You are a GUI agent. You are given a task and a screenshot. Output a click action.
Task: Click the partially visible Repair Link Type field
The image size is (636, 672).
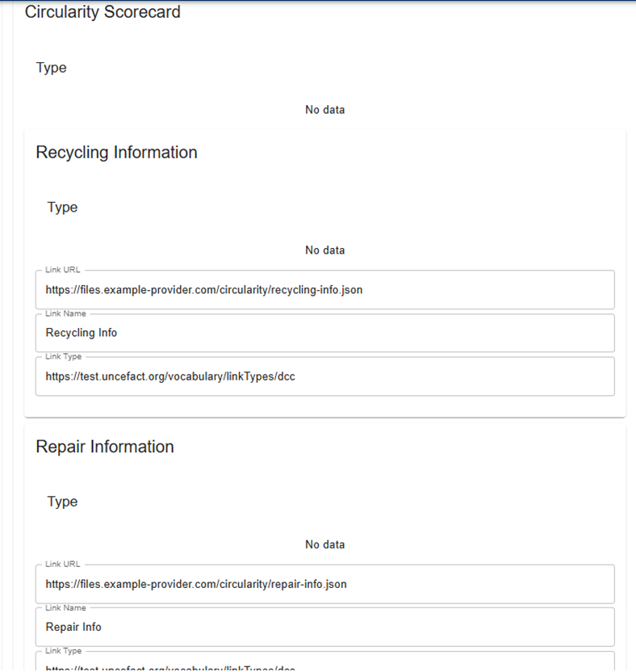pos(324,664)
